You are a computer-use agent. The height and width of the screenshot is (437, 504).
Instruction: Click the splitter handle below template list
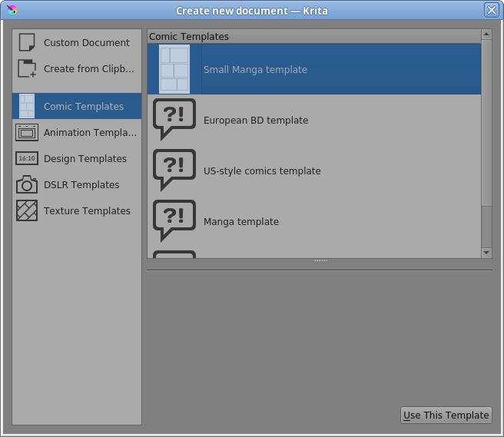(320, 260)
